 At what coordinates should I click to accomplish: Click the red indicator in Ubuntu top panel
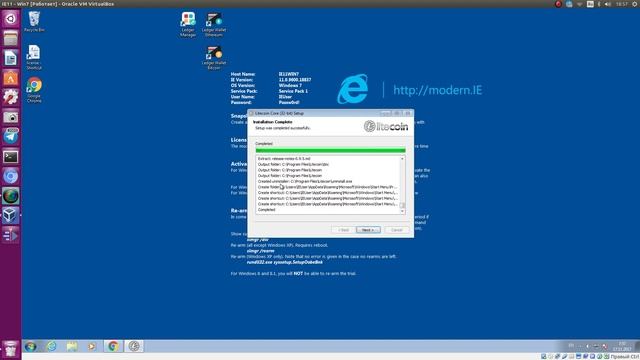point(558,4)
